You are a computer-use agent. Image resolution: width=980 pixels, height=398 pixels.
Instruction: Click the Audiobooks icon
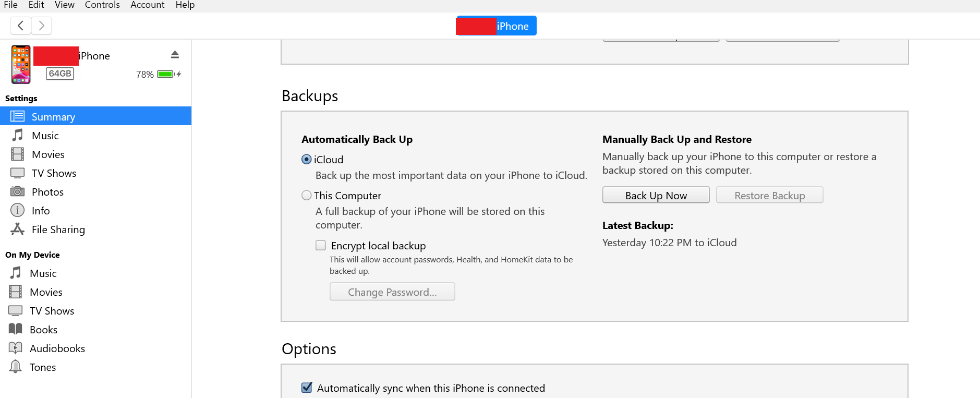(x=16, y=348)
